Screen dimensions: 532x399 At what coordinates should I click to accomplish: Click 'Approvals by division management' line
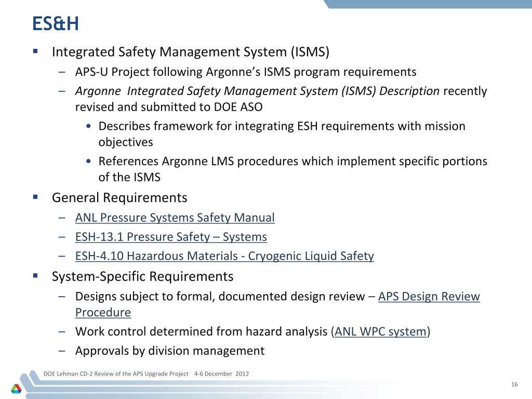[x=170, y=351]
